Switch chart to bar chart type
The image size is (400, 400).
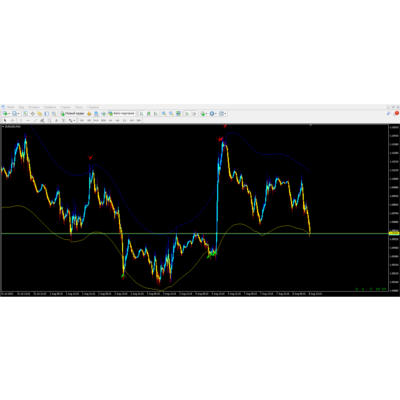click(141, 113)
